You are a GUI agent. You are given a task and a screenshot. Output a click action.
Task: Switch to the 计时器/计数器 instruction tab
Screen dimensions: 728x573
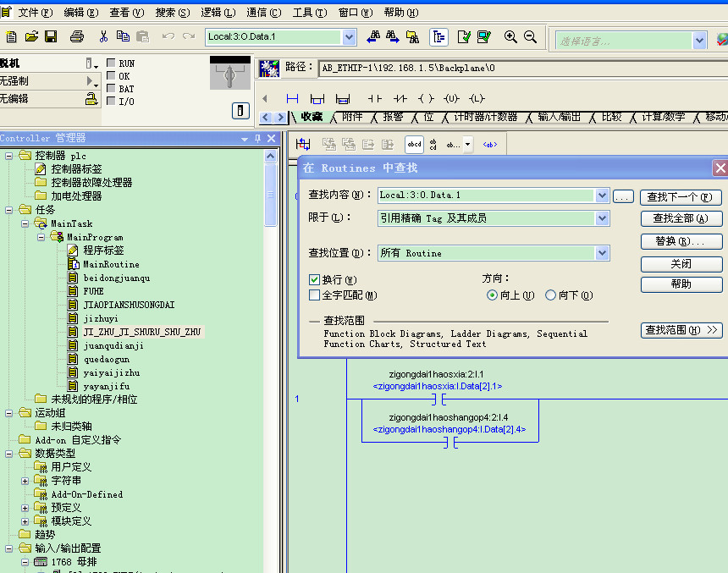(484, 117)
